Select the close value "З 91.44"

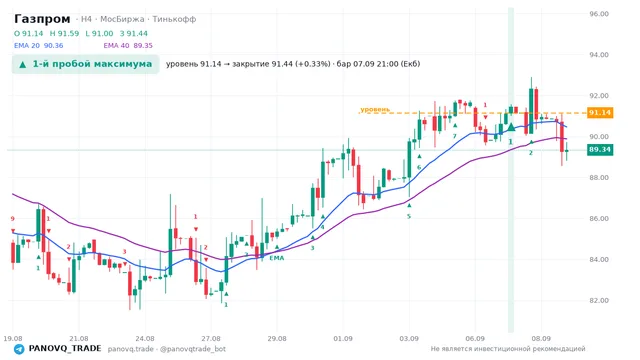(x=134, y=33)
